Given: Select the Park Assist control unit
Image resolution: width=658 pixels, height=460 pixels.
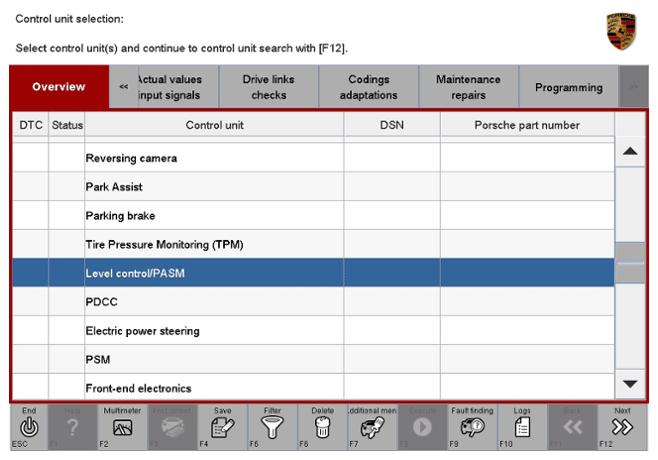Looking at the screenshot, I should tap(313, 187).
